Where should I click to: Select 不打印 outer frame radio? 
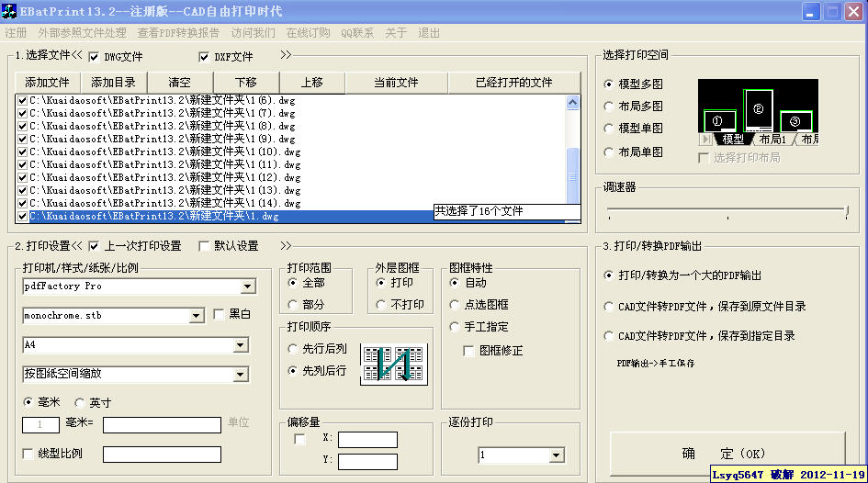click(x=381, y=305)
